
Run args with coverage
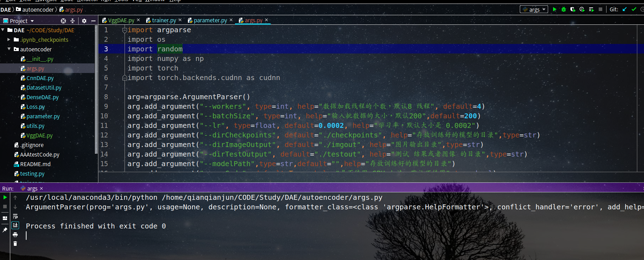click(x=573, y=10)
